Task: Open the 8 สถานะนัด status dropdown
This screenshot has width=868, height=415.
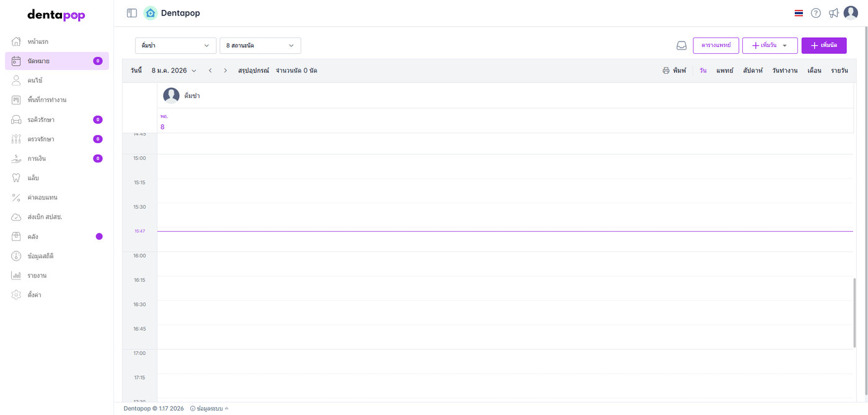Action: (x=260, y=45)
